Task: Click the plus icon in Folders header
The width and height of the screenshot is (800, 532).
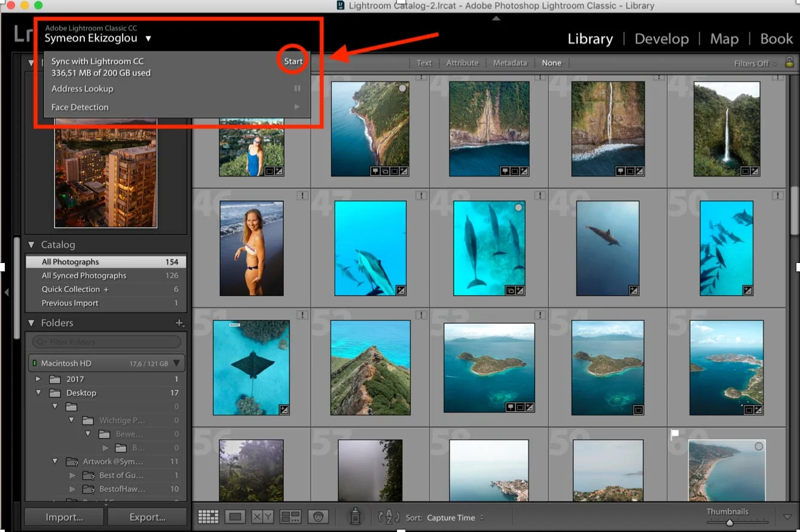Action: [179, 323]
